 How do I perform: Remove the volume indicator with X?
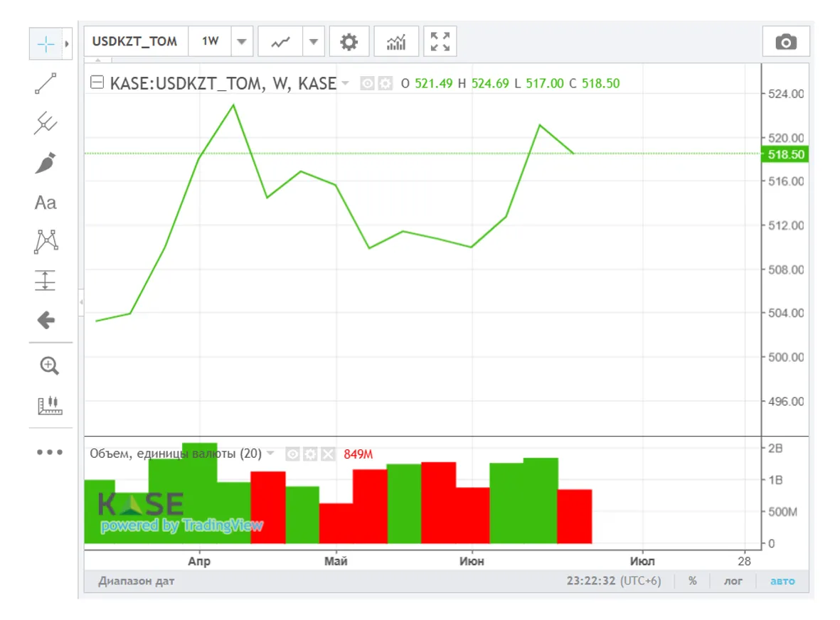coord(327,454)
